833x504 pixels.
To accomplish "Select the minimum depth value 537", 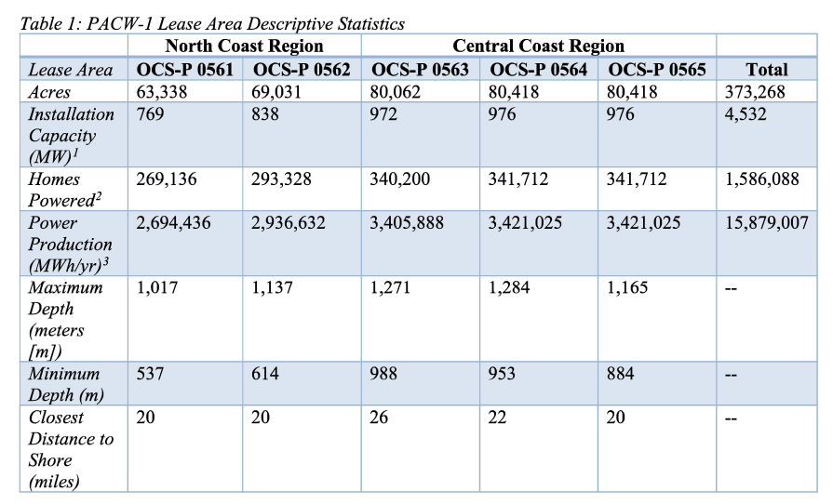I will 151,374.
